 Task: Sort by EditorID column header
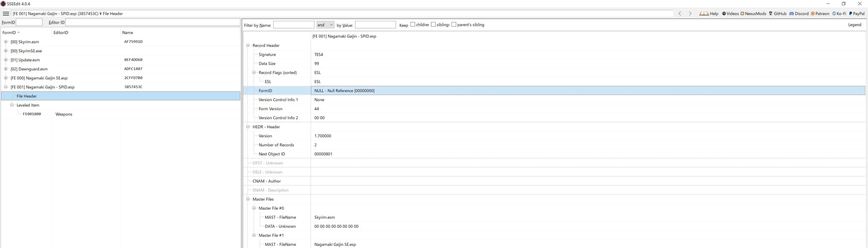[86, 33]
